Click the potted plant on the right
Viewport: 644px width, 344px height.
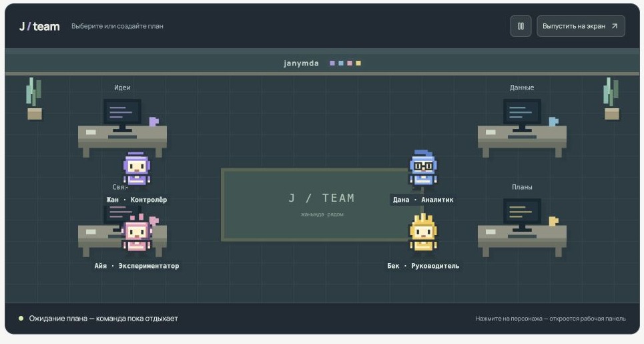611,99
